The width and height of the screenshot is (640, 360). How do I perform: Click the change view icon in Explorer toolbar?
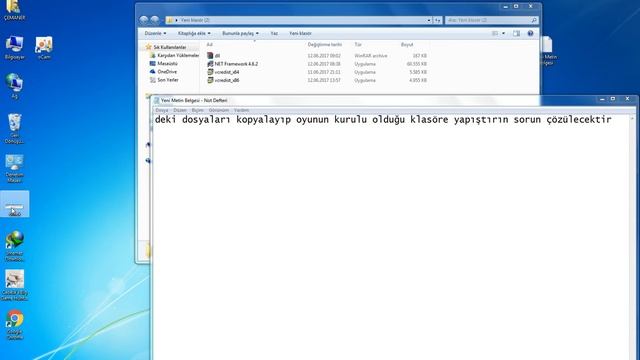(495, 33)
